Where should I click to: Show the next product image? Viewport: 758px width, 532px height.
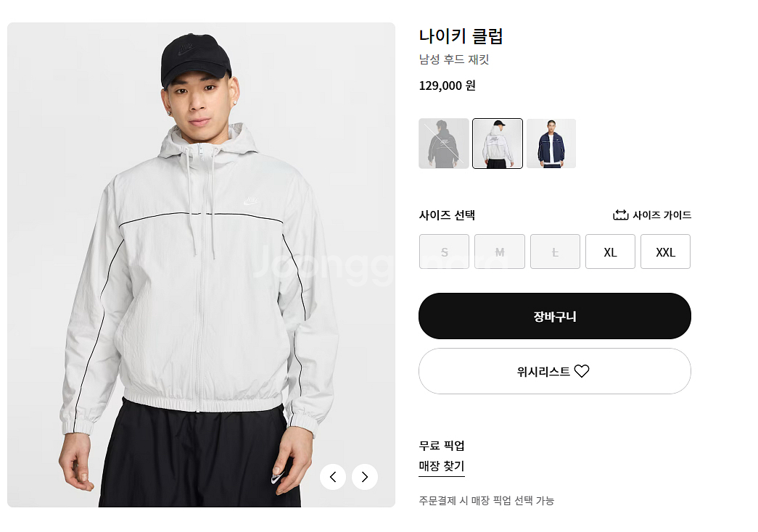[x=365, y=477]
